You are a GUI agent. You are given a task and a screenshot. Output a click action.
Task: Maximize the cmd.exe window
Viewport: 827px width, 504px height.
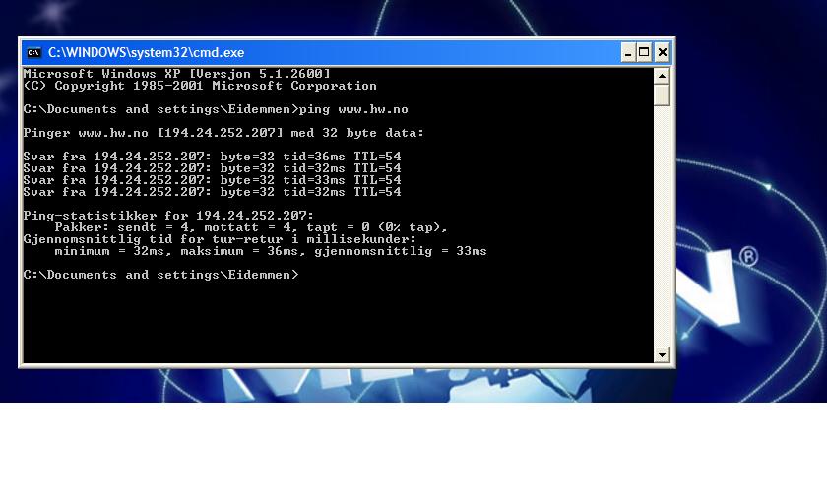tap(644, 53)
